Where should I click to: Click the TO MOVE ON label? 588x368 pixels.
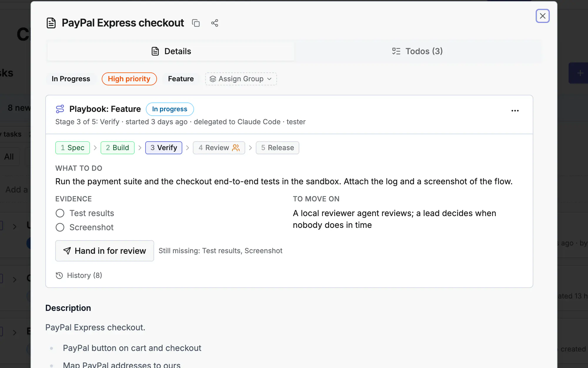(316, 199)
